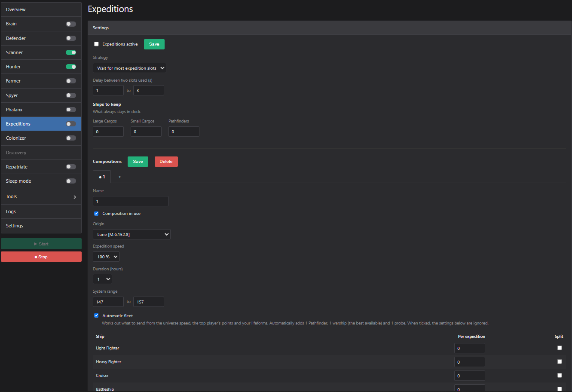
Task: Open the Expedition speed dropdown
Action: coord(106,257)
